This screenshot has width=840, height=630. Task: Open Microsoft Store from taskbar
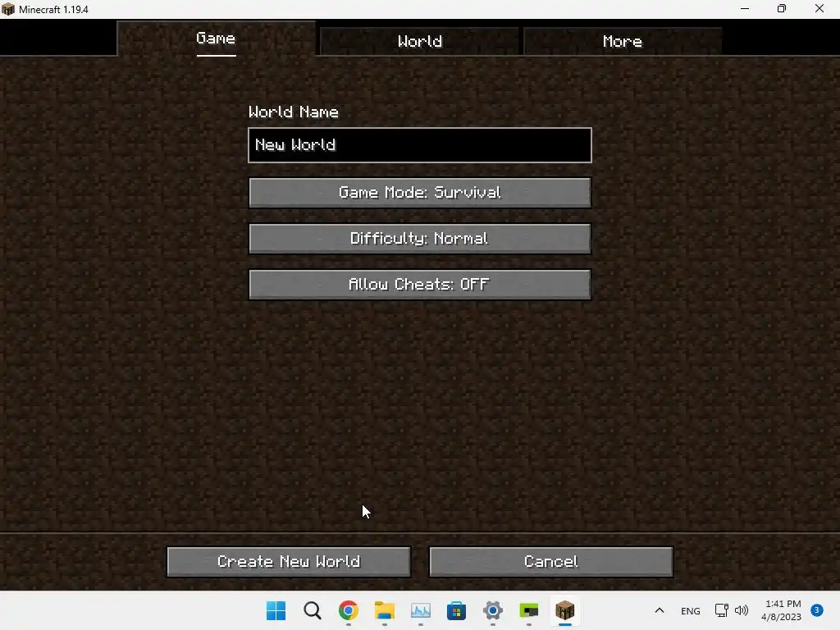tap(456, 610)
